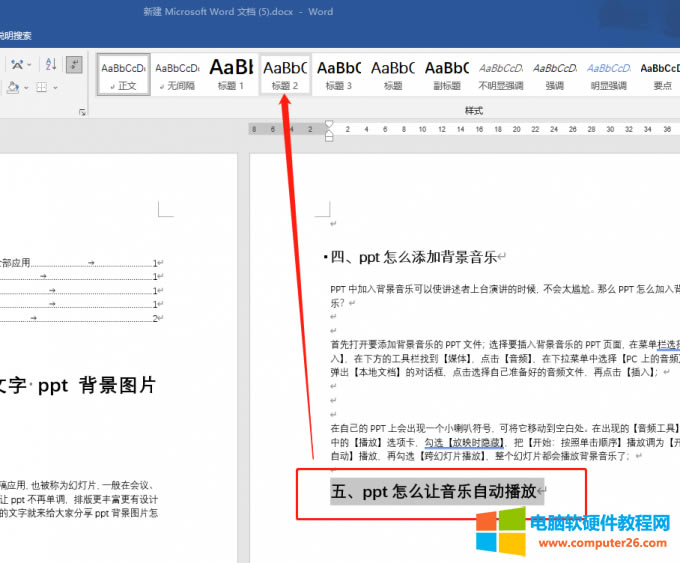Click selected heading 五、ppt怎么让音乐自动播放
The height and width of the screenshot is (563, 680).
434,491
